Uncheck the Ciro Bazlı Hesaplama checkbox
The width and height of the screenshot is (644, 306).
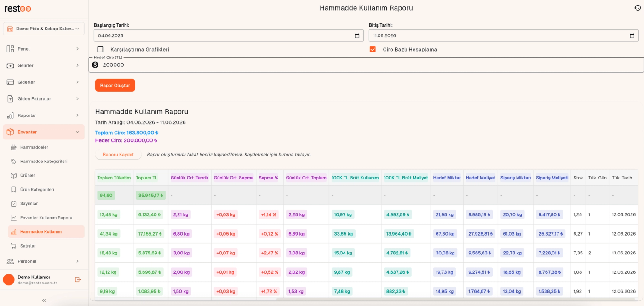click(x=373, y=49)
